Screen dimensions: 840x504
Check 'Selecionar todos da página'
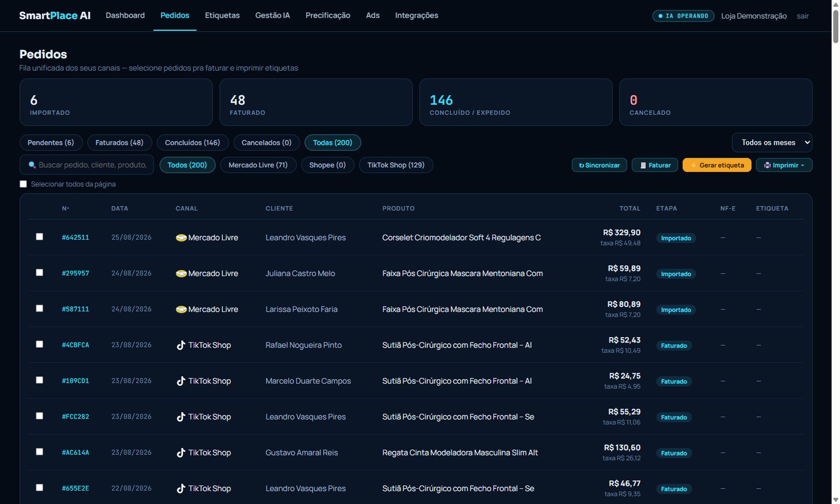point(23,184)
